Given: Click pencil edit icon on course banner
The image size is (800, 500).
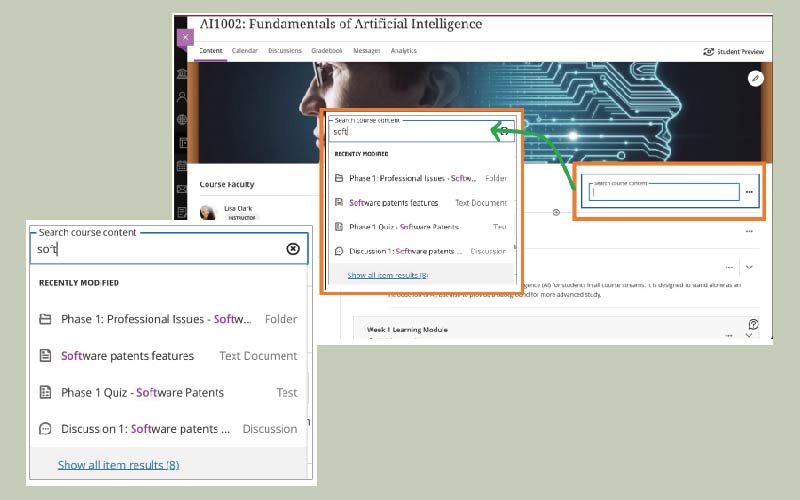Looking at the screenshot, I should coord(755,78).
